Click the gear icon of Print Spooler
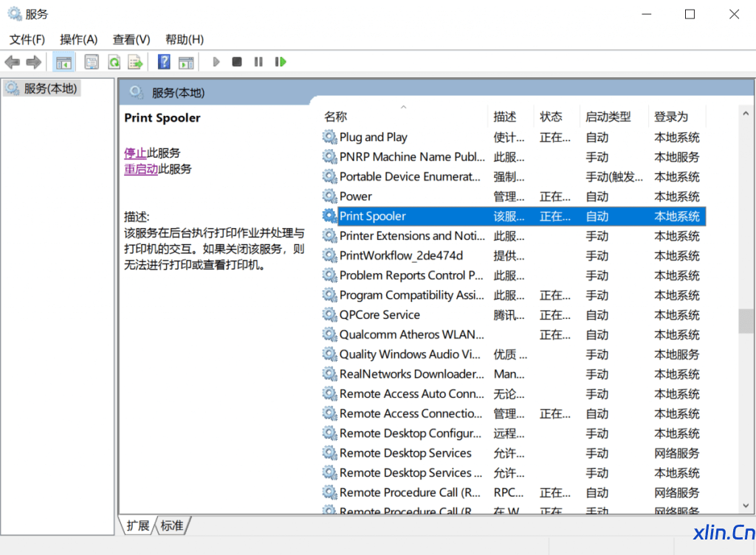This screenshot has width=756, height=555. pyautogui.click(x=330, y=216)
